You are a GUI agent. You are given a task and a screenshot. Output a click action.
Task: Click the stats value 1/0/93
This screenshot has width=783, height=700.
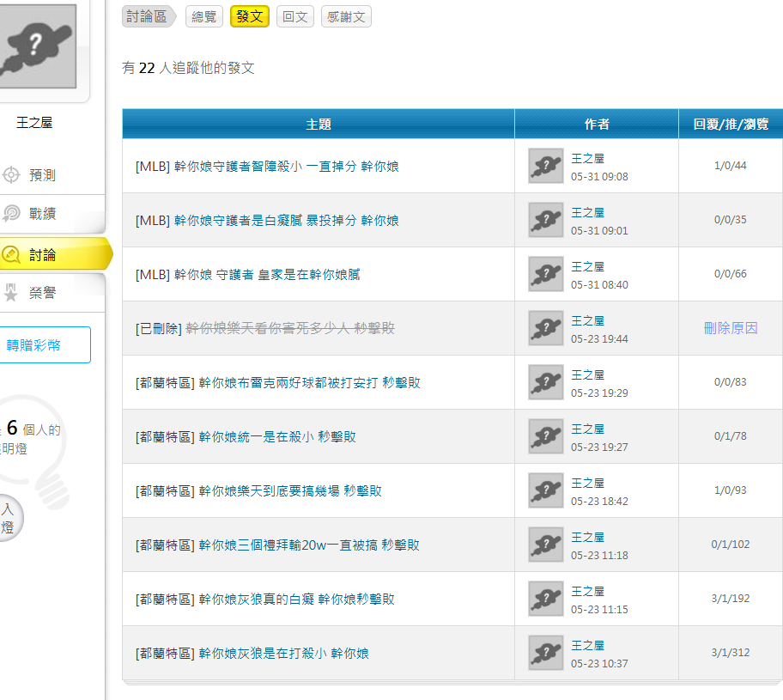pyautogui.click(x=731, y=490)
